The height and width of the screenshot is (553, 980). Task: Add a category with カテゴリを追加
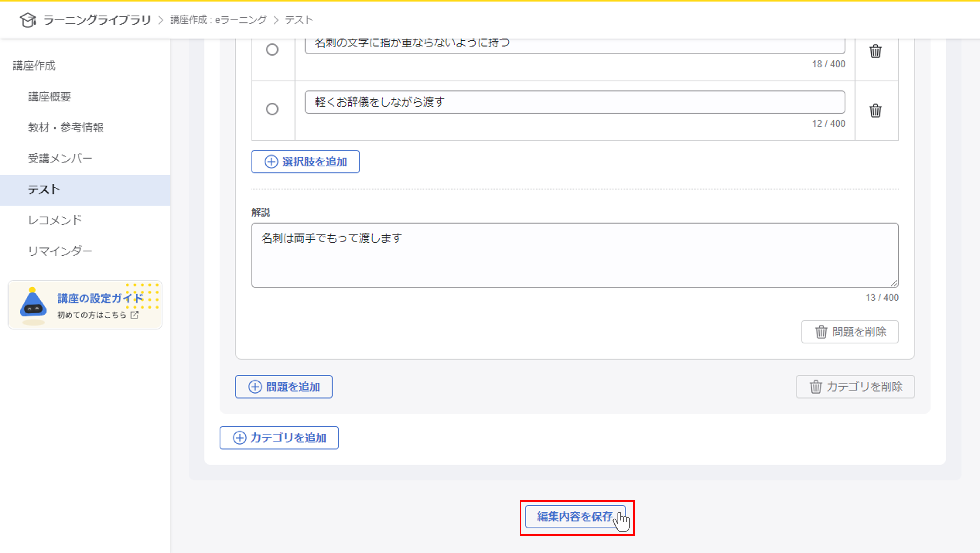279,438
